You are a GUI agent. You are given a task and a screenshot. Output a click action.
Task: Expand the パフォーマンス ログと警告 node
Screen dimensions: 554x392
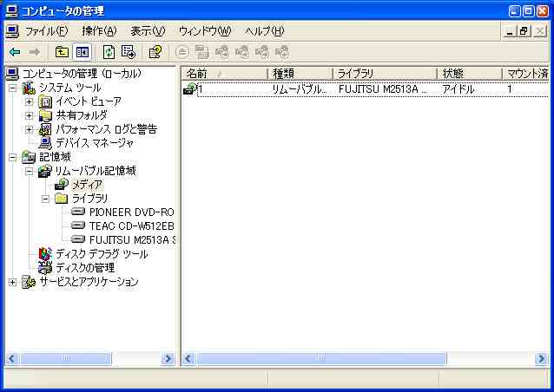tap(29, 129)
